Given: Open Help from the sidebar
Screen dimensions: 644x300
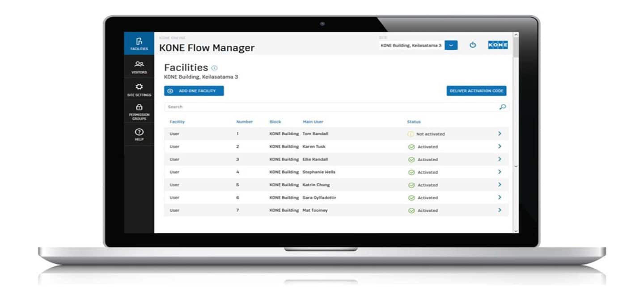Looking at the screenshot, I should click(139, 132).
